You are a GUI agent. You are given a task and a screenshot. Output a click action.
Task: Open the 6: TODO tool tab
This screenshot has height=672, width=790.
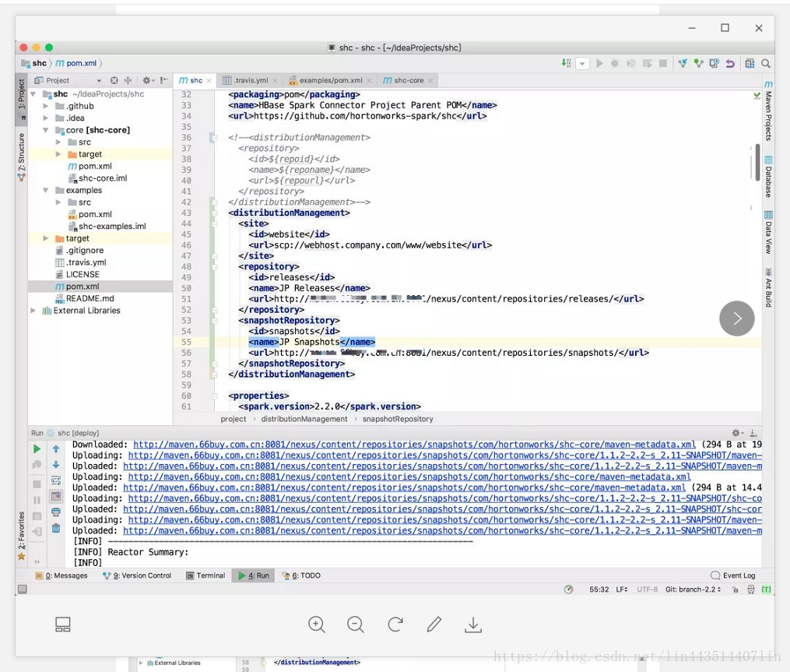[x=301, y=575]
